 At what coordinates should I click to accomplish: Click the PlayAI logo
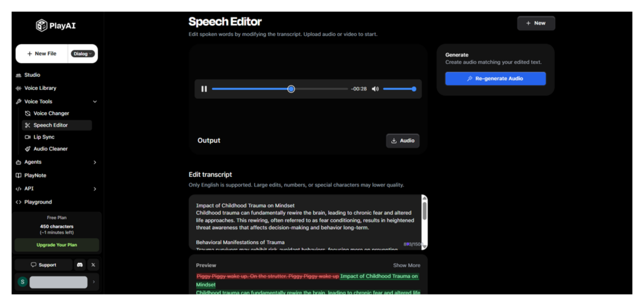tap(56, 25)
